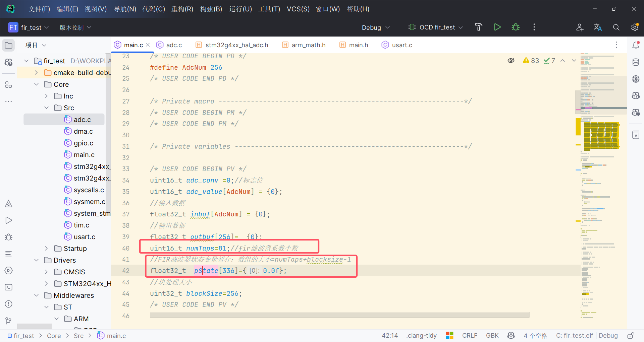
Task: Click the Build hammer icon
Action: (479, 27)
